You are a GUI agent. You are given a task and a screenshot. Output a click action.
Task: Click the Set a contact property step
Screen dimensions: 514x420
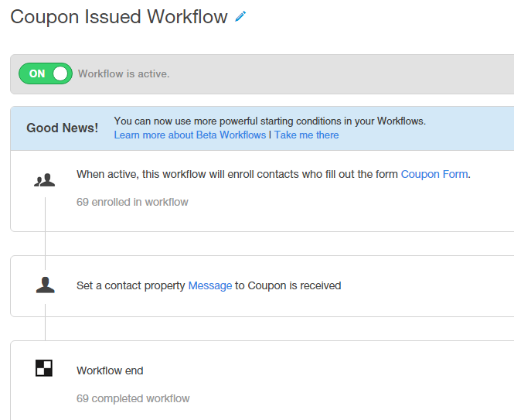click(262, 285)
